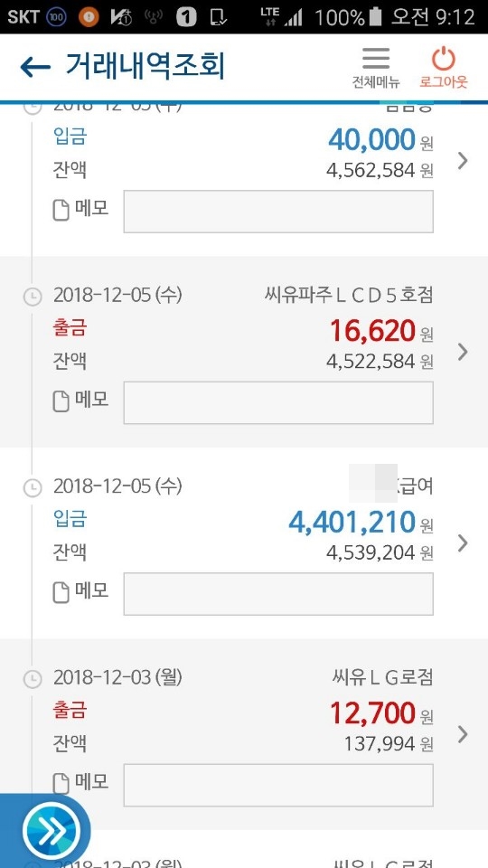The height and width of the screenshot is (868, 488).
Task: Focus memo field of 씨유파주LCD5호점 transaction
Action: click(278, 402)
